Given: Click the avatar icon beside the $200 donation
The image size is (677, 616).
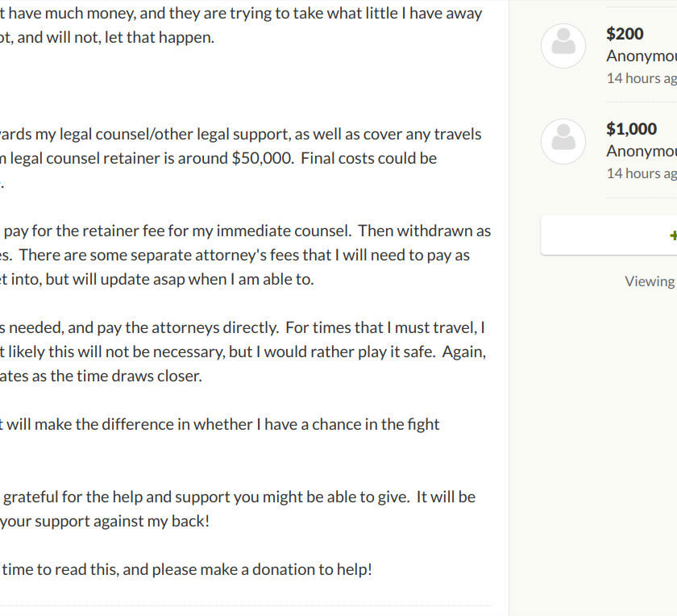Looking at the screenshot, I should tap(563, 46).
